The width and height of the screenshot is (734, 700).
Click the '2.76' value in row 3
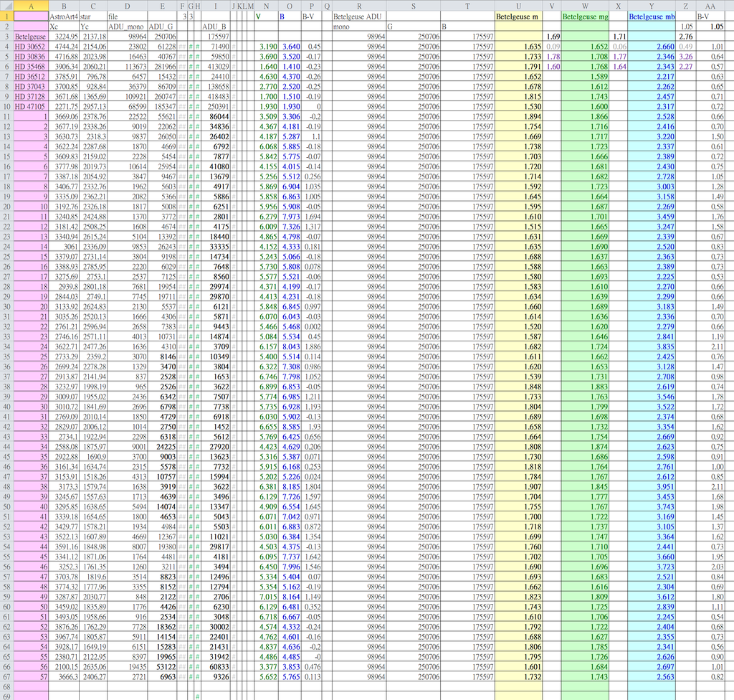pos(685,37)
